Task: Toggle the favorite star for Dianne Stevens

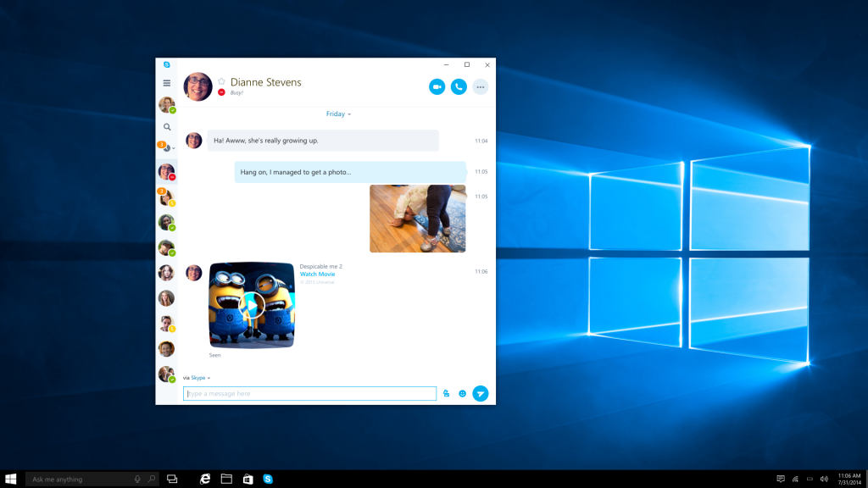Action: [x=222, y=81]
